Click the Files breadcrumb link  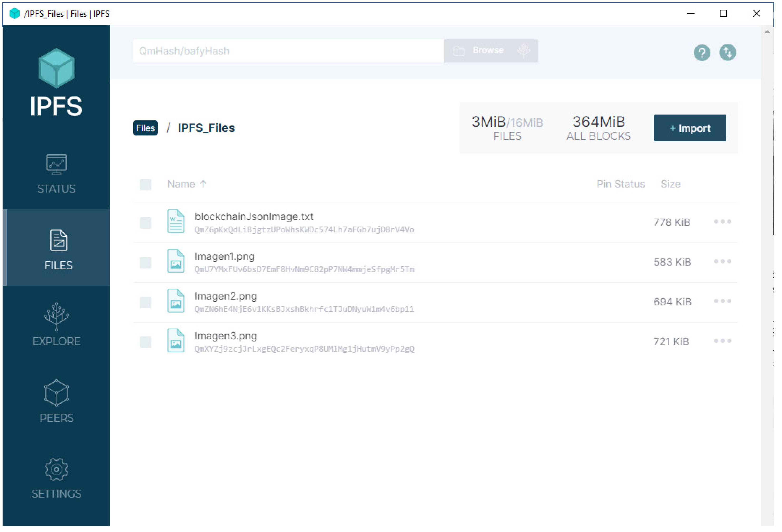click(146, 128)
